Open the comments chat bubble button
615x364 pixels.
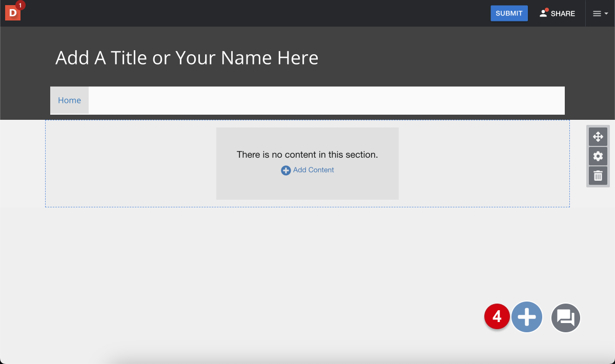pos(566,318)
